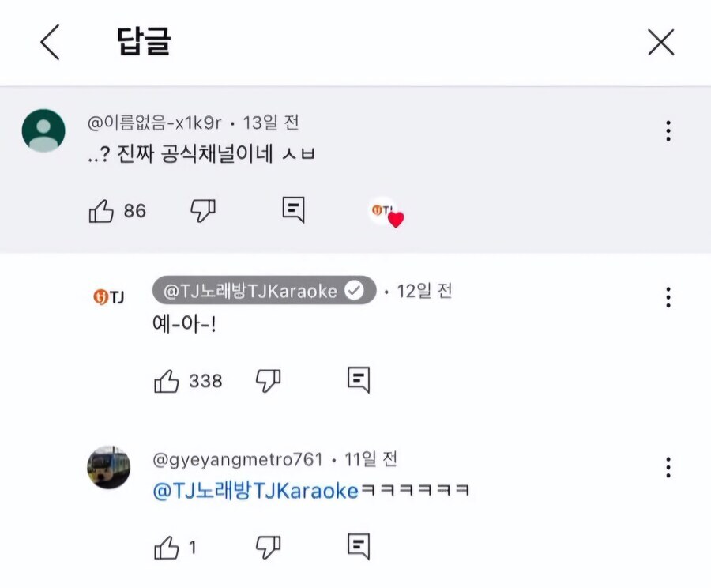711x588 pixels.
Task: Dislike the reply from TJ노래방TJKaraoke
Action: (269, 379)
